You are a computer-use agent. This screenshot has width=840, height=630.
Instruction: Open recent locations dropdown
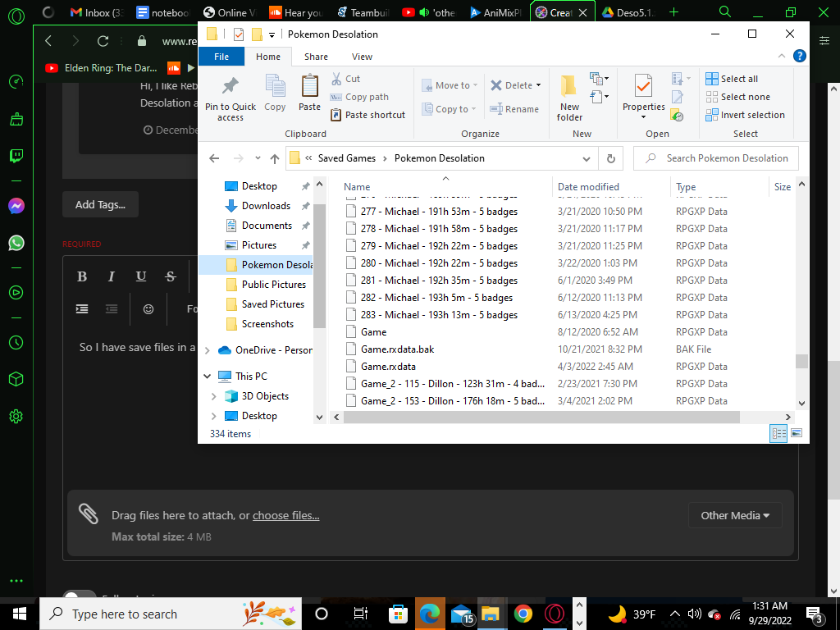pos(258,158)
